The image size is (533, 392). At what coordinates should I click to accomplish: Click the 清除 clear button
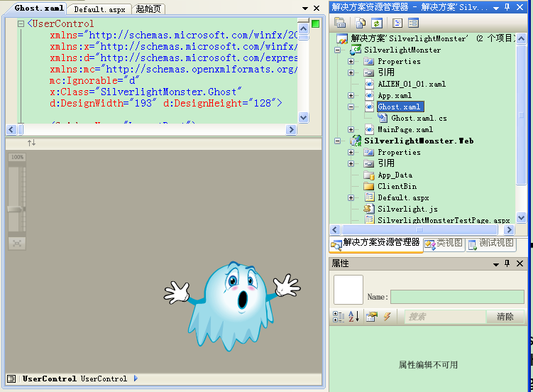(x=505, y=317)
